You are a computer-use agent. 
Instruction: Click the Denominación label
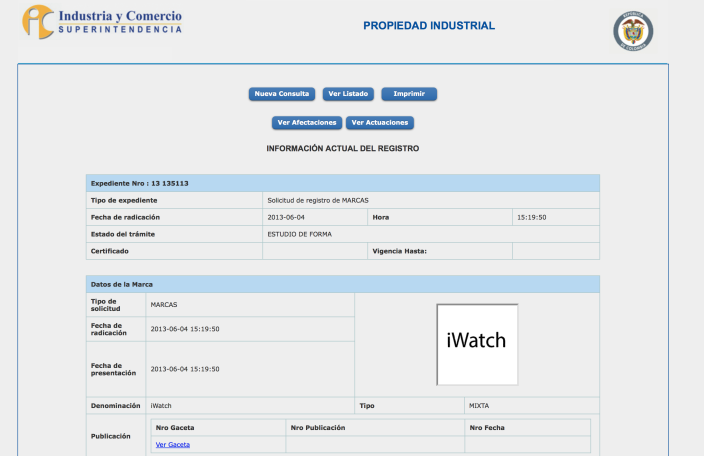[115, 405]
